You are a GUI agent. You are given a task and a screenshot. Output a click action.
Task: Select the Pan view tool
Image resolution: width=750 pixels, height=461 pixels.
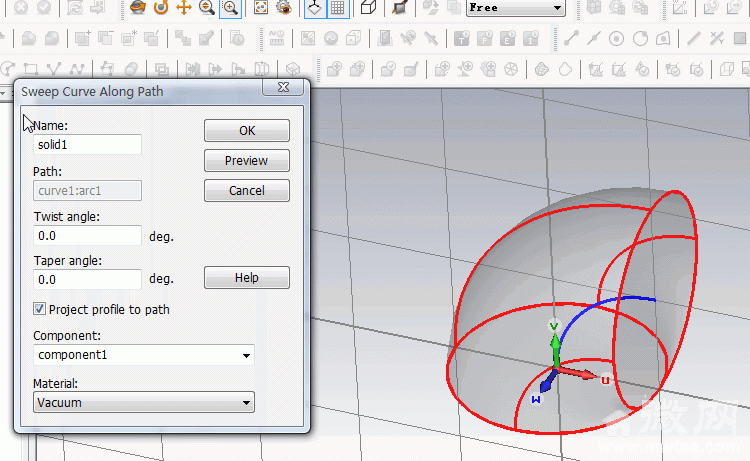[184, 7]
